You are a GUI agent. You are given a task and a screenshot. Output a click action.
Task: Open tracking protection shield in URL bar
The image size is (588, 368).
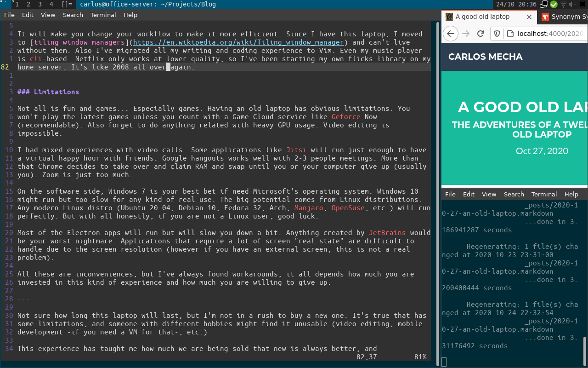(498, 34)
